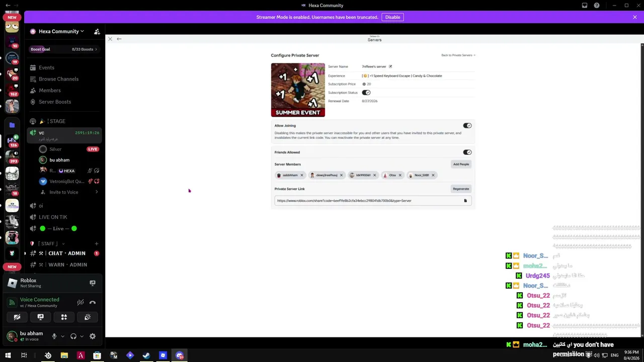The height and width of the screenshot is (362, 644).
Task: Toggle the Friends Allowed switch
Action: (467, 152)
